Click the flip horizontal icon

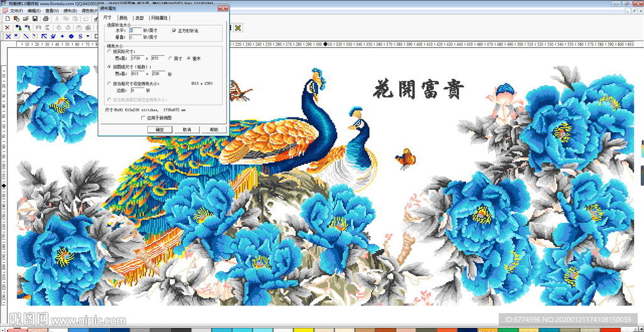coord(38,28)
